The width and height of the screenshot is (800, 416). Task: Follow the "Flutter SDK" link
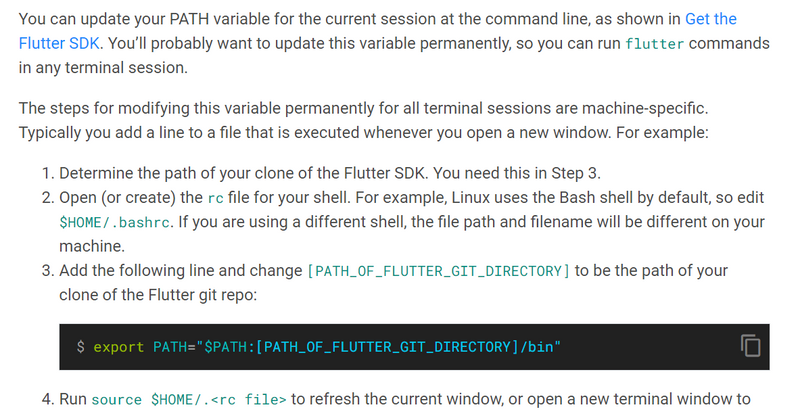[x=59, y=43]
